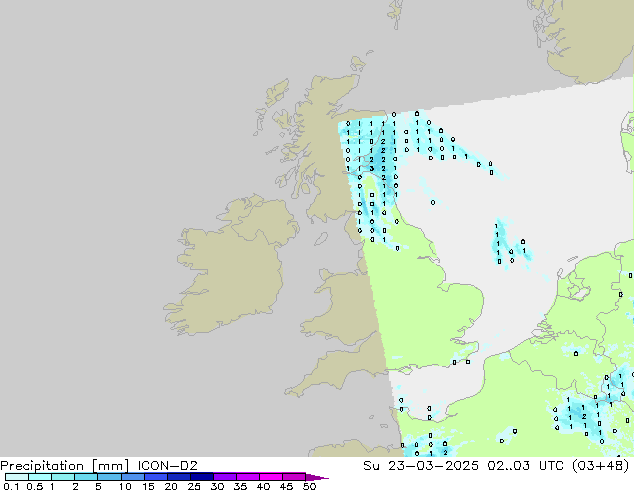This screenshot has height=490, width=634.
Task: Click the legend value "20"
Action: (171, 486)
